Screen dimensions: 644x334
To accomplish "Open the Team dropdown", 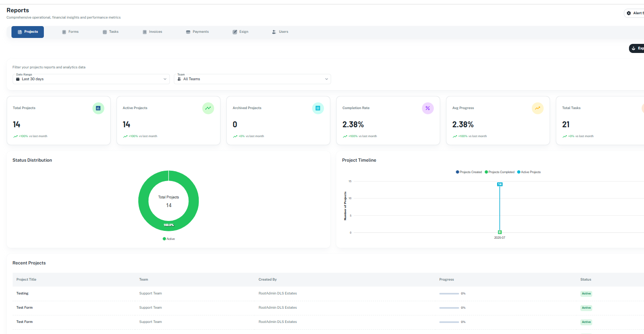I will click(x=252, y=79).
